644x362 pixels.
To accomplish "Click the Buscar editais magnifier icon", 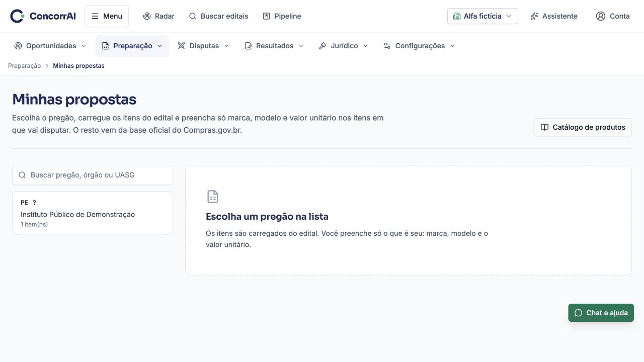I will click(193, 16).
